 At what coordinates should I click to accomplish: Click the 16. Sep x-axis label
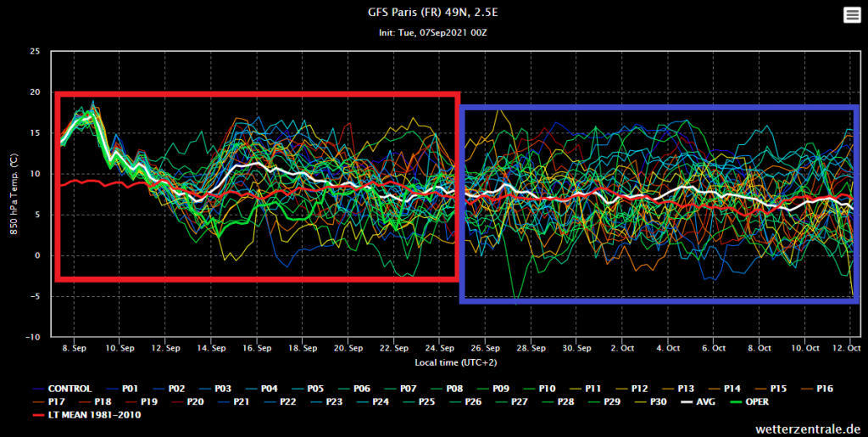click(257, 349)
